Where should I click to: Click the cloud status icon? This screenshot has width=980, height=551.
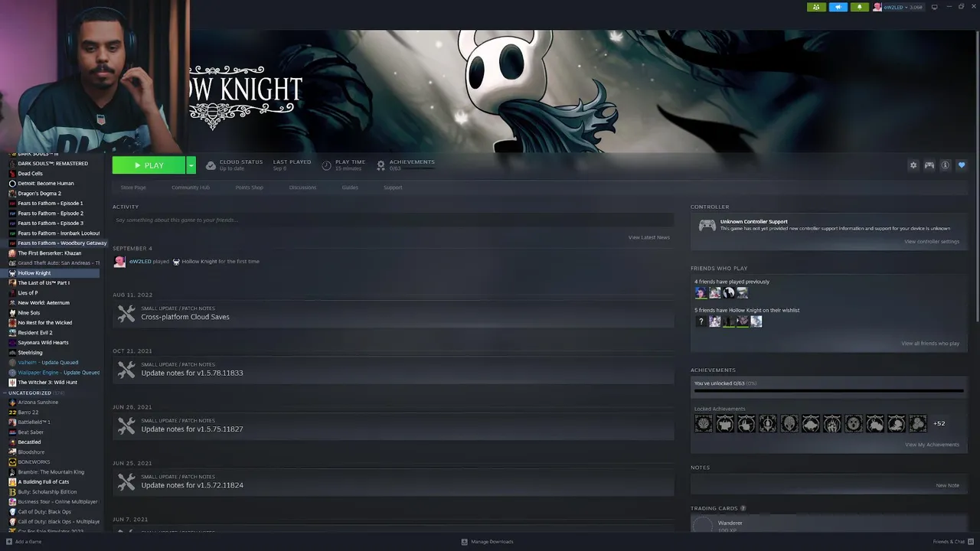[211, 165]
